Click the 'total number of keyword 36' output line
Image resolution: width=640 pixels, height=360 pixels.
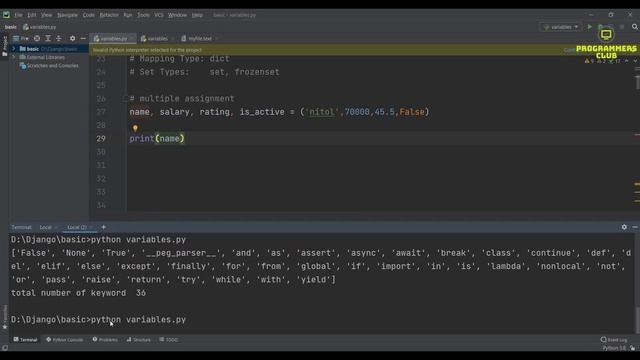78,293
